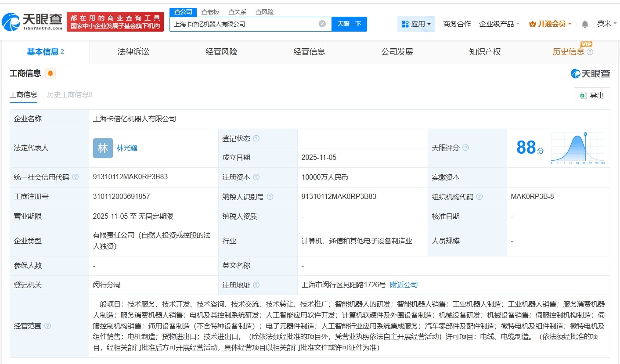Click the help icon next to 统一社会信用代码
Screen dimensions: 620x364
click(75, 177)
